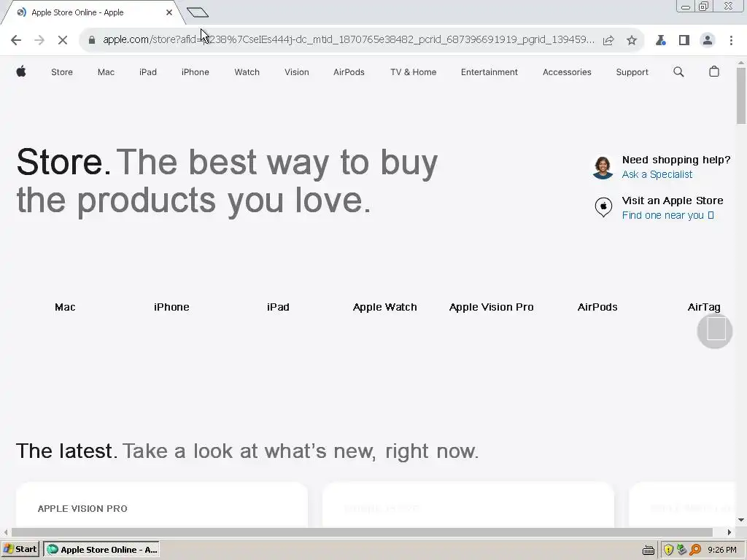Open the Chrome profile avatar
The image size is (747, 560).
click(x=708, y=40)
